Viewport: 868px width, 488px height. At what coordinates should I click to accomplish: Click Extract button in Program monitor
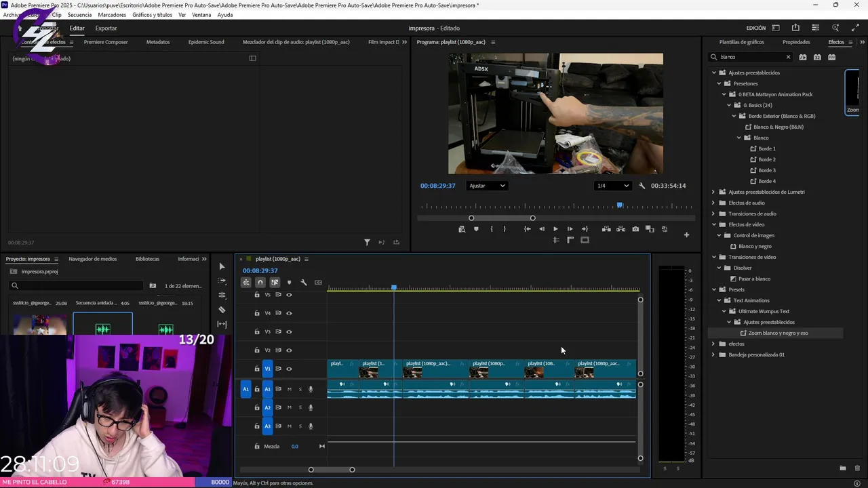point(620,229)
